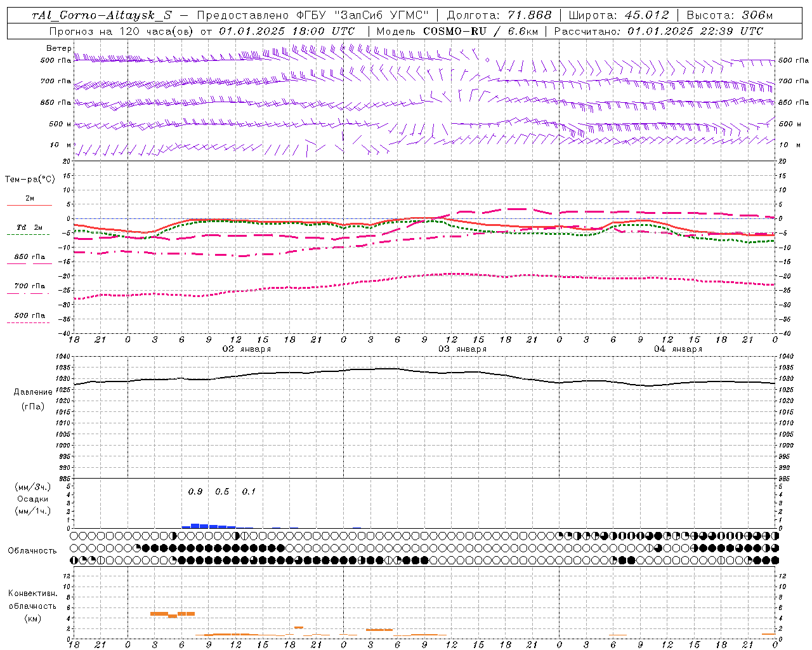Screen dimensions: 812x650
Task: Click the '500 м' wind level label on left
Action: click(60, 124)
